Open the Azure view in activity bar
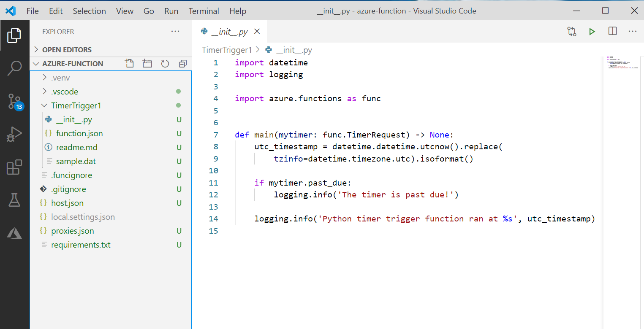 (x=14, y=233)
